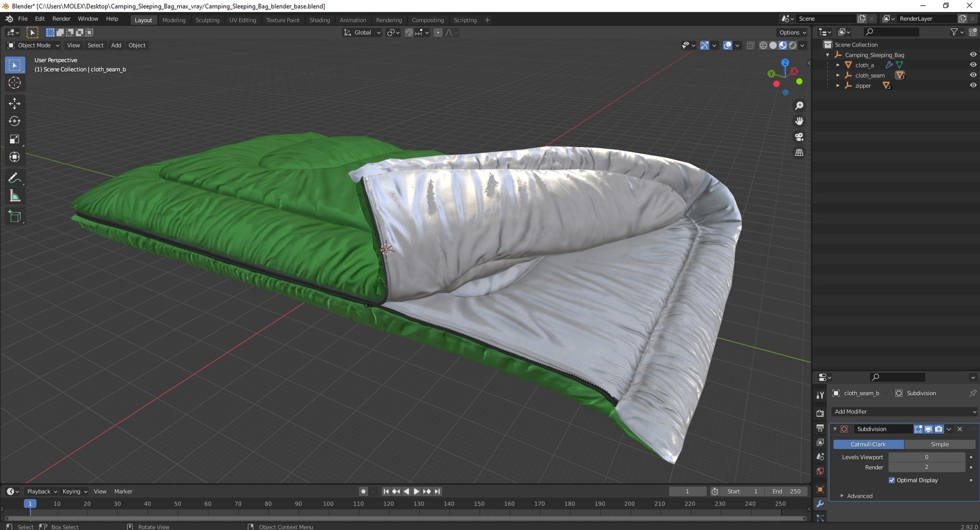Open the Render properties tab

[x=820, y=413]
